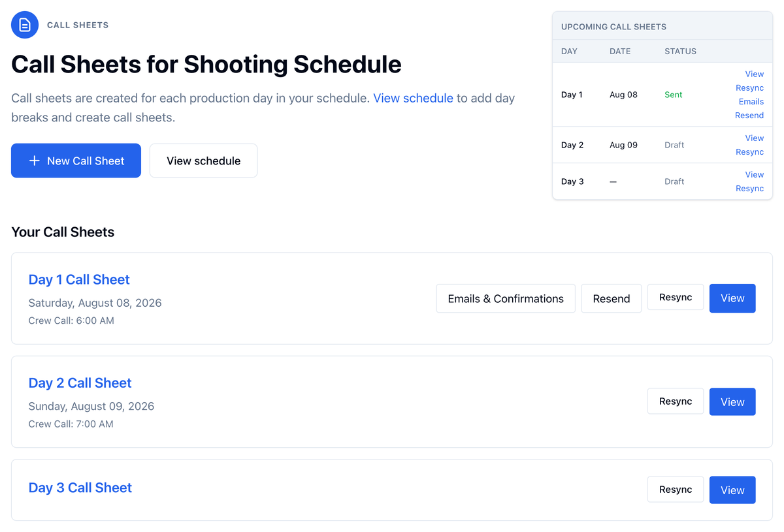Image resolution: width=784 pixels, height=532 pixels.
Task: Click the Call Sheets document icon
Action: [25, 25]
